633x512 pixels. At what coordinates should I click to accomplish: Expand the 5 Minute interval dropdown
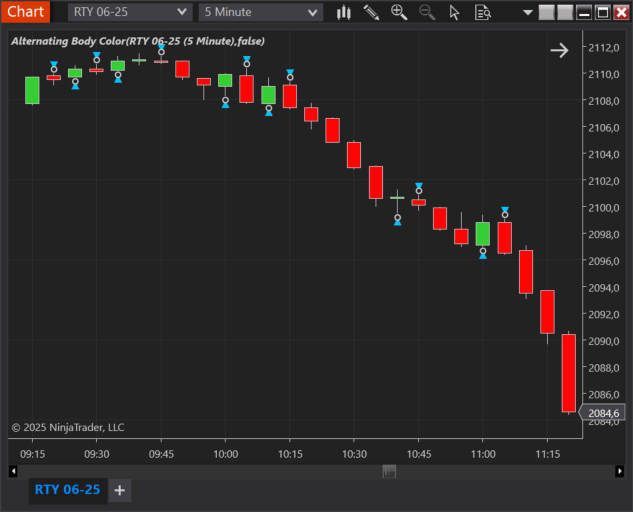[x=261, y=12]
